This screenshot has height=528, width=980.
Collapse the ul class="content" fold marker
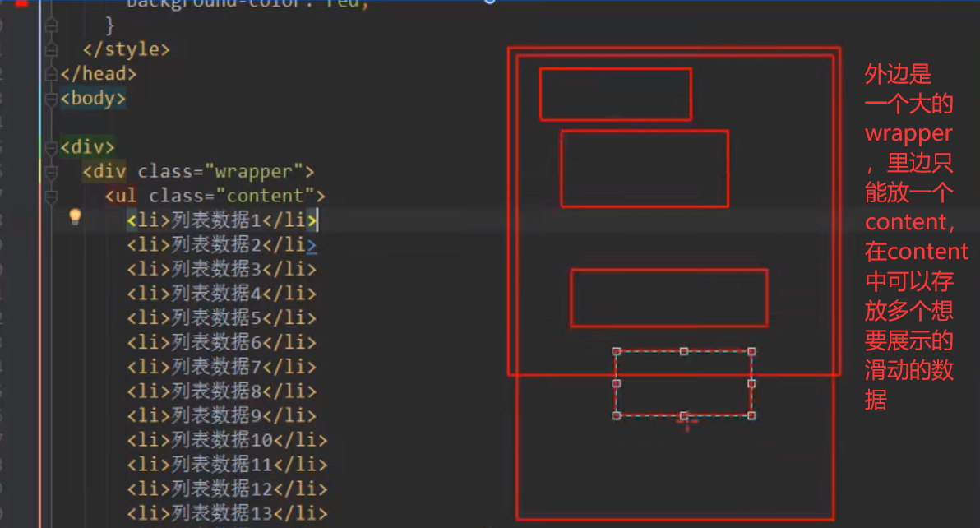pyautogui.click(x=51, y=196)
